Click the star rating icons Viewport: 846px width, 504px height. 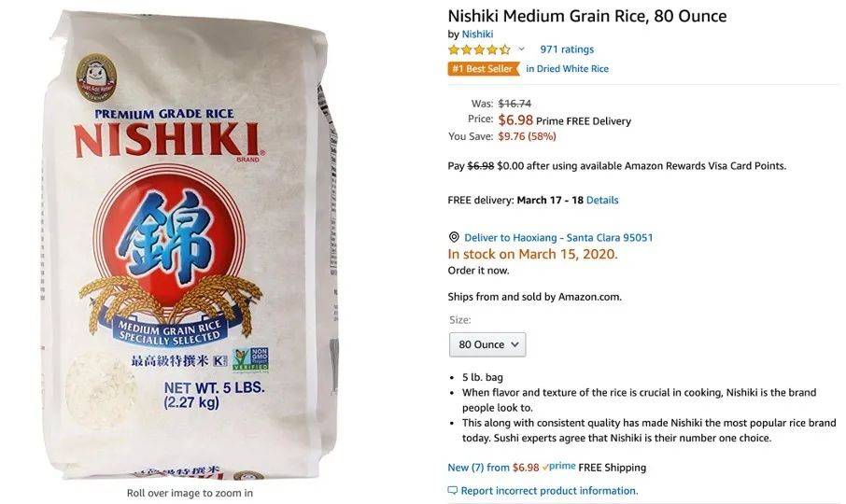(479, 49)
